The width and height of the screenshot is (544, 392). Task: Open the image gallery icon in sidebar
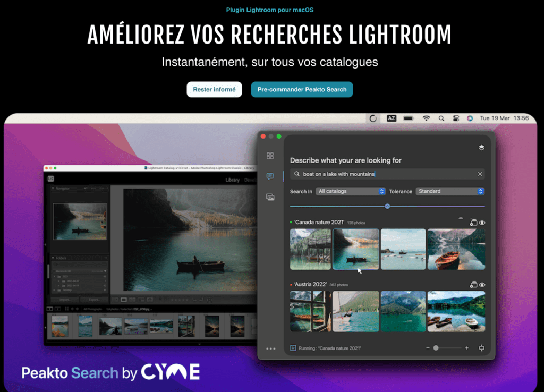[270, 197]
